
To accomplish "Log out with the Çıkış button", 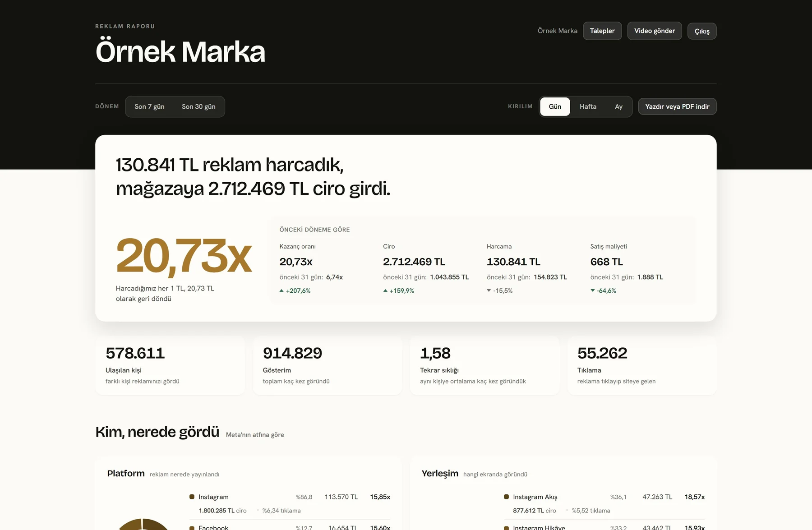I will click(x=702, y=31).
